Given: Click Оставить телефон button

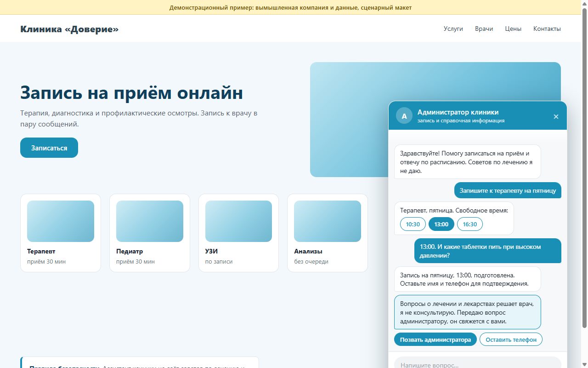Looking at the screenshot, I should click(x=511, y=339).
